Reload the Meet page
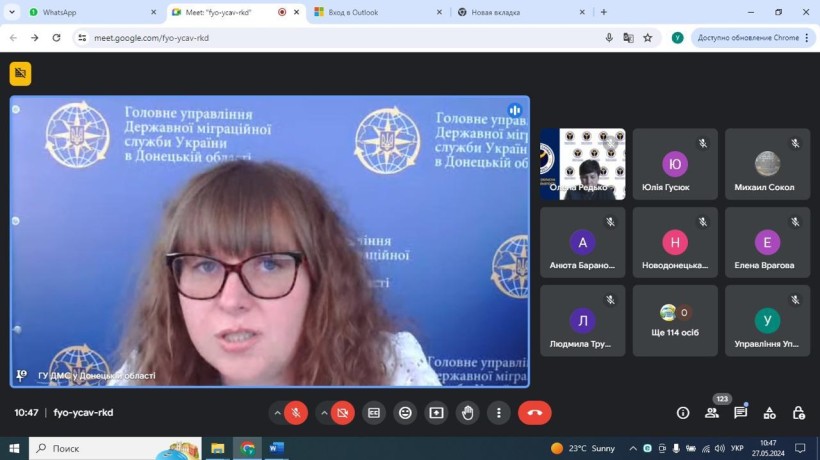The image size is (820, 460). [56, 38]
